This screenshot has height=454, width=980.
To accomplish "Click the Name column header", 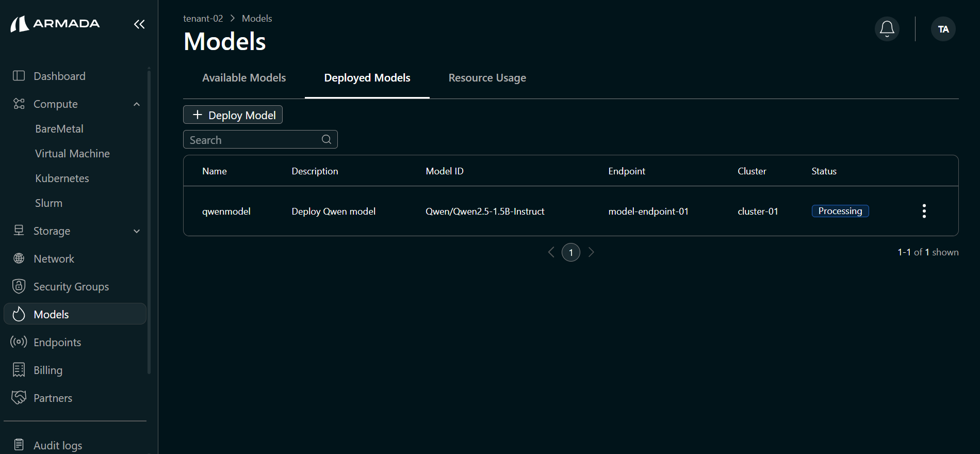I will tap(215, 171).
